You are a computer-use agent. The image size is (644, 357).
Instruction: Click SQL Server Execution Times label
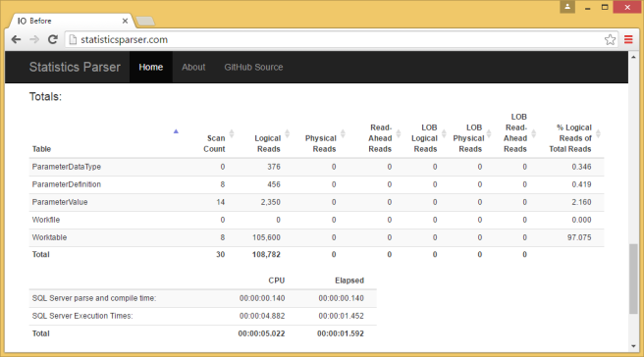click(82, 316)
